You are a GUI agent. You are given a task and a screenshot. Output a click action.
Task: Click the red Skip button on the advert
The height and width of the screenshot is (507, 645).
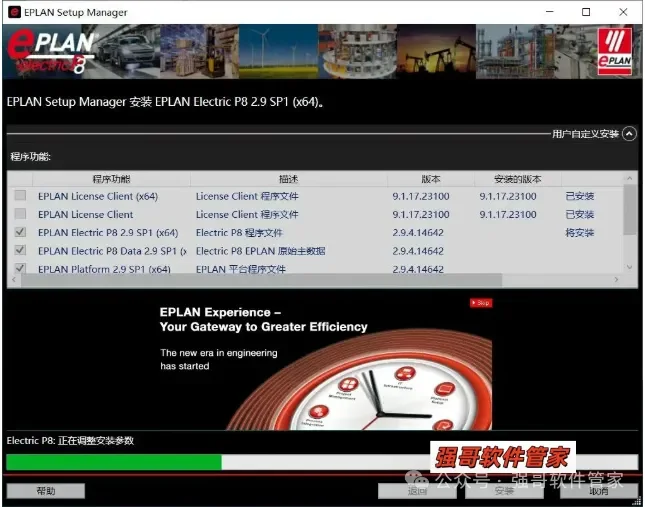click(x=481, y=303)
